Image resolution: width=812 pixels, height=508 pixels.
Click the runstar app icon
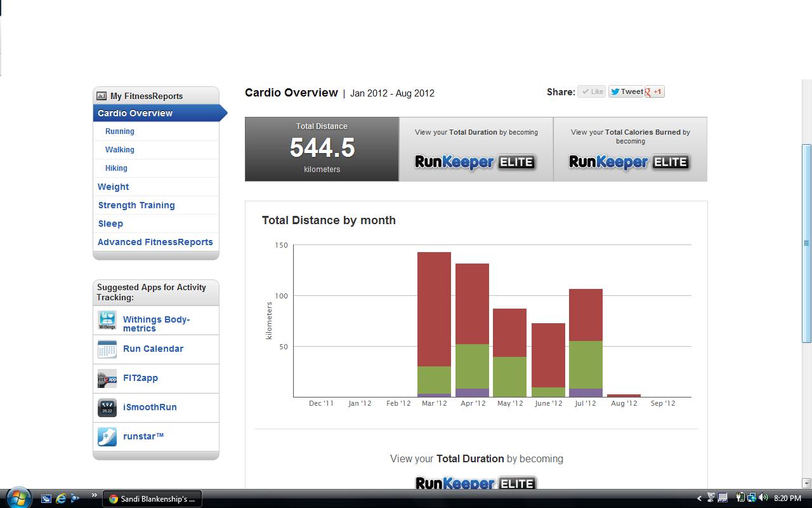tap(107, 437)
